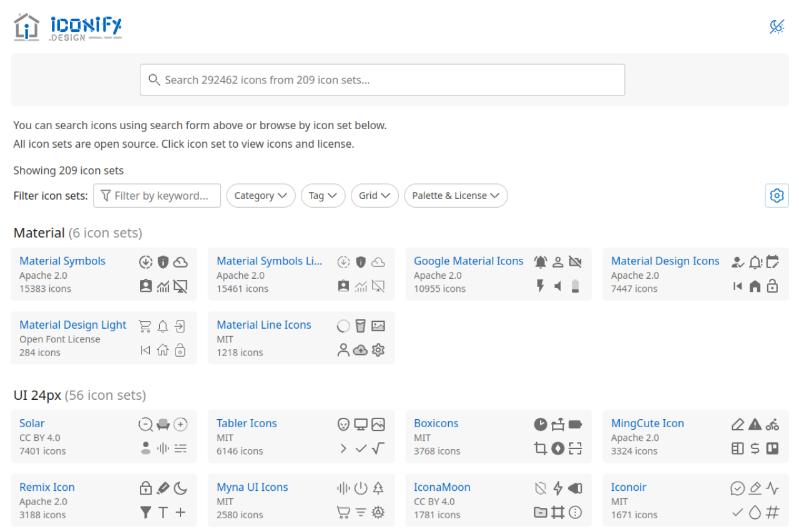Click the "Material (6 icon sets)" heading

tap(78, 233)
